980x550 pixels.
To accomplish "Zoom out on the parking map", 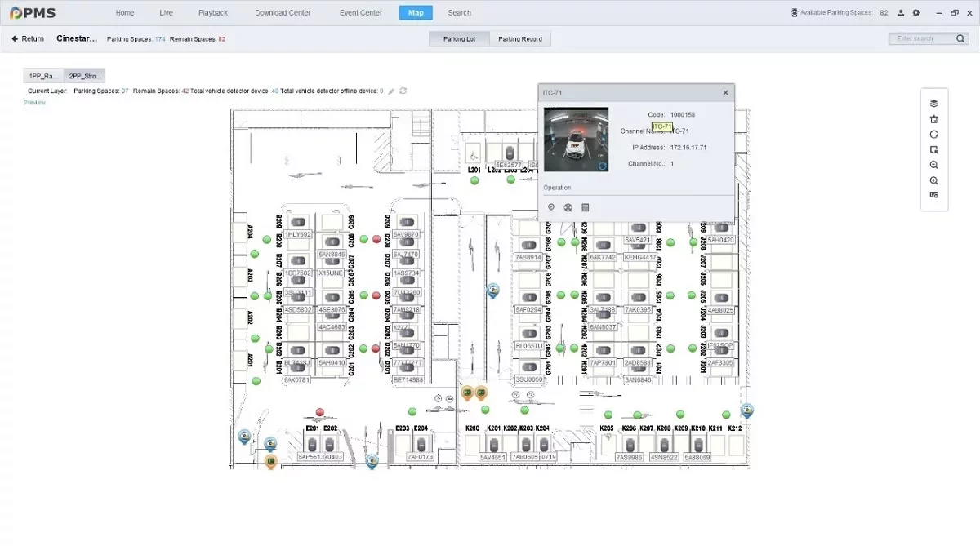I will click(933, 165).
